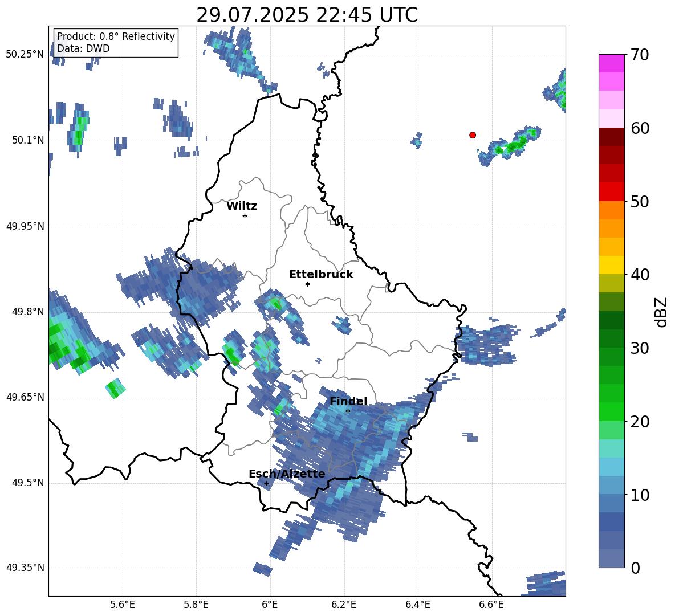Click the Ettelbruck station cross marker
The height and width of the screenshot is (616, 675).
click(307, 284)
